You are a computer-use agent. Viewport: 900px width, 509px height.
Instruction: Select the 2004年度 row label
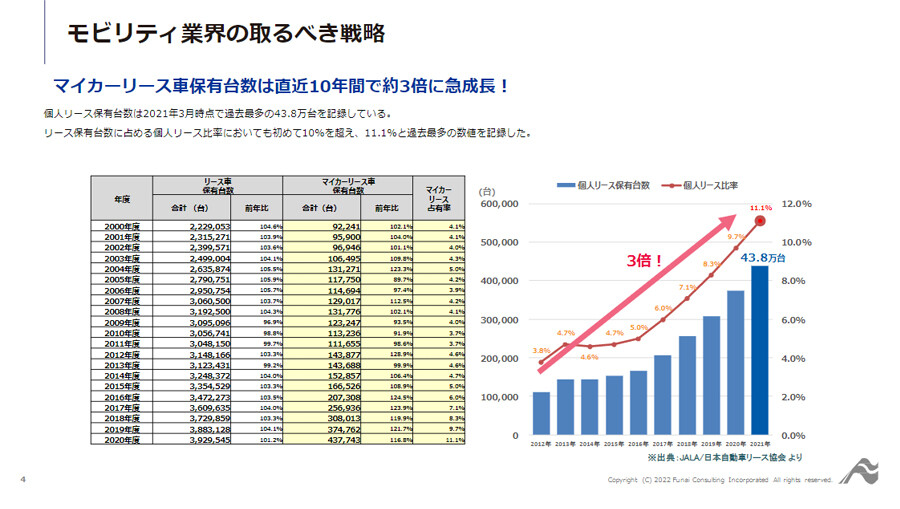122,269
